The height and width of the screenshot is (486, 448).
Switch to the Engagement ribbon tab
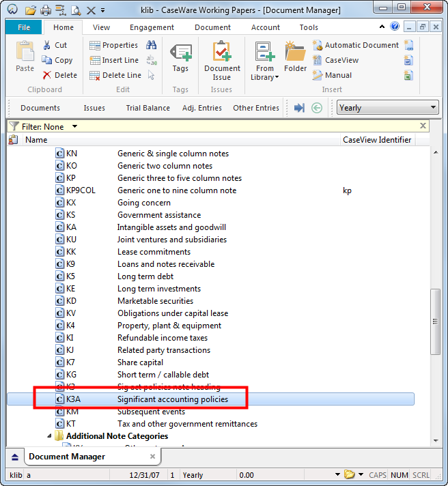tap(152, 27)
